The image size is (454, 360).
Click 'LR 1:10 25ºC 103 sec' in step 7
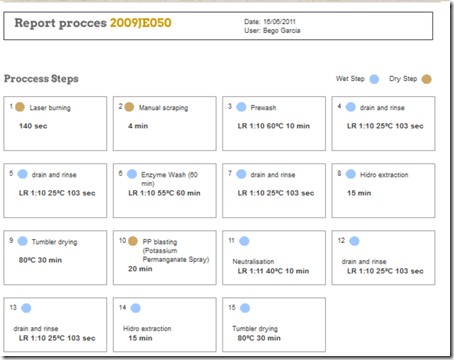pyautogui.click(x=276, y=193)
